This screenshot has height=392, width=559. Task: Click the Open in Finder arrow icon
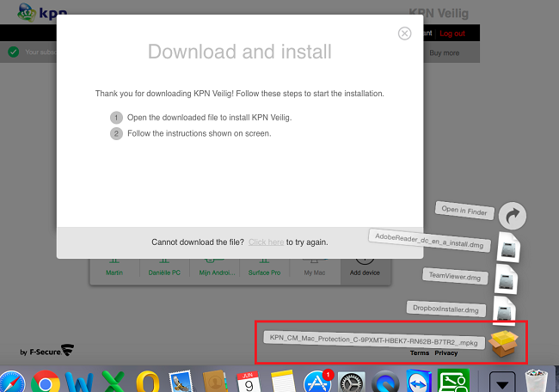(512, 216)
